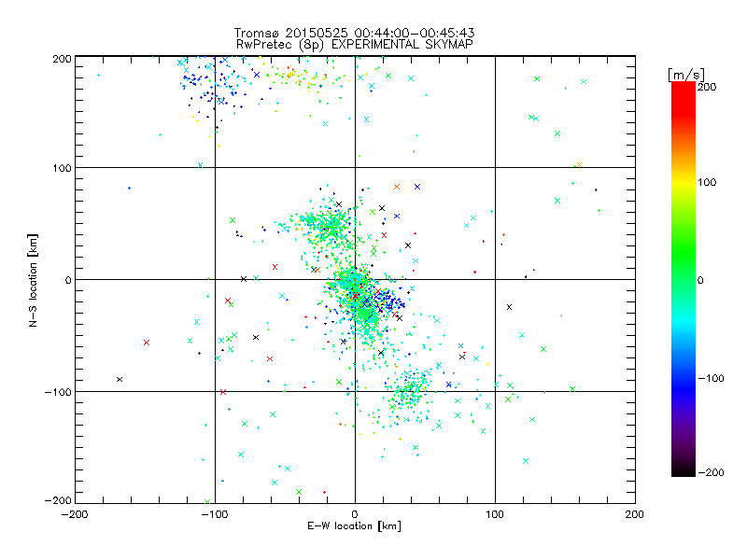Click the '0' tick label on the E-W axis
The width and height of the screenshot is (747, 560).
tap(355, 514)
